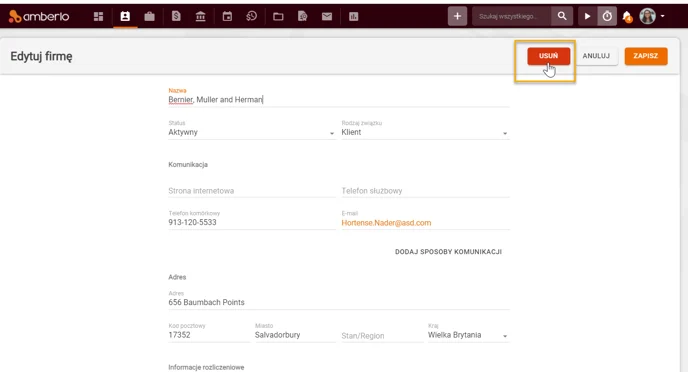Click the Miasto field Salvadorbury
The height and width of the screenshot is (372, 688).
[x=295, y=335]
